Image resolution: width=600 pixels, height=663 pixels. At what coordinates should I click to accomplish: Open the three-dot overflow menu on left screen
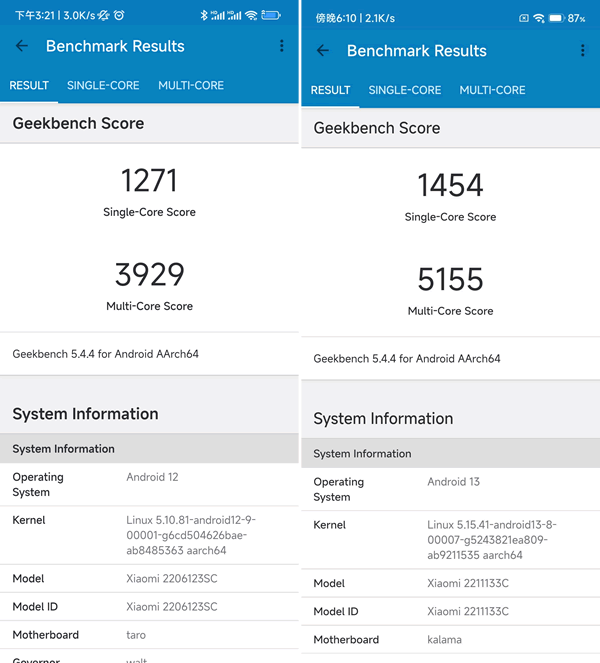(x=282, y=46)
